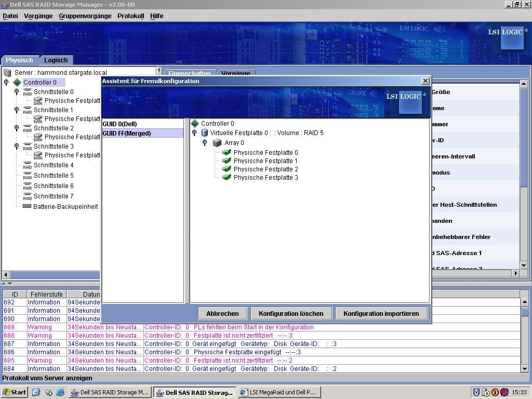Click the Array 0 stacked disks icon
Image resolution: width=532 pixels, height=399 pixels.
217,143
